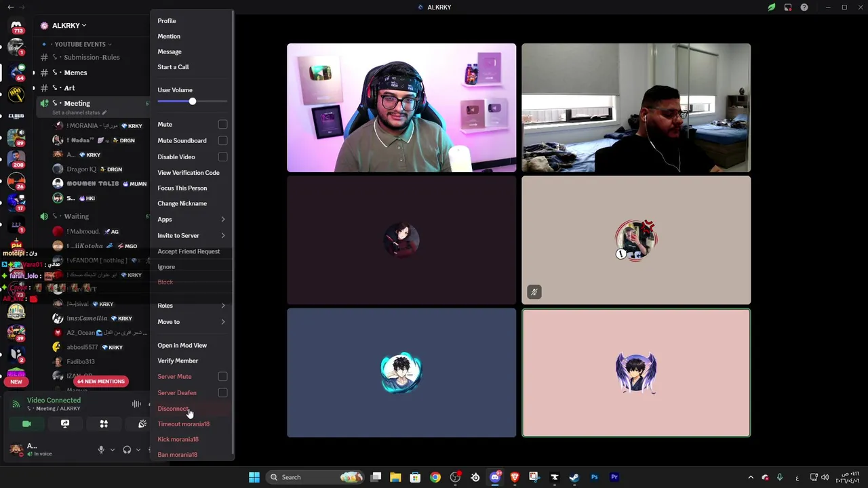Select the pink-background camera video tile
Viewport: 868px width, 488px height.
401,108
